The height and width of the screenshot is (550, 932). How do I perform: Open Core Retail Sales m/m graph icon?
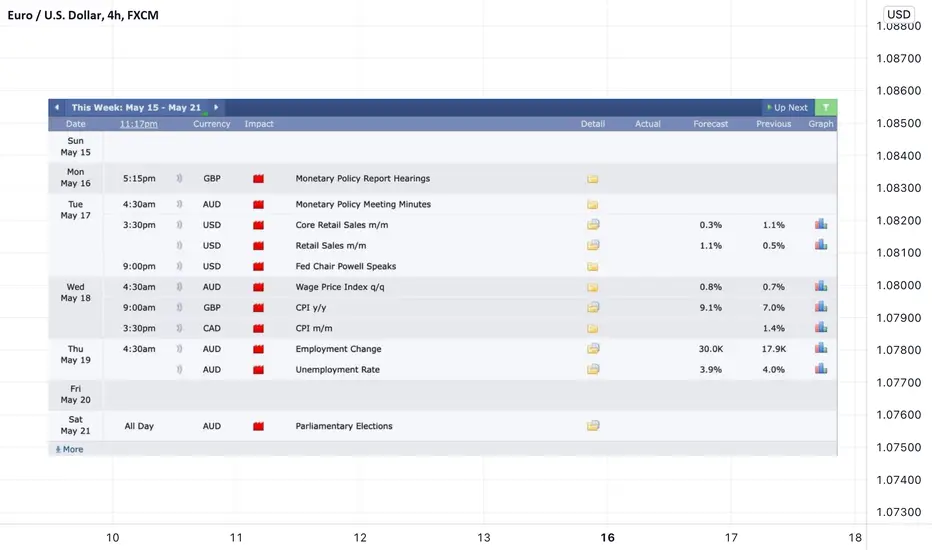(x=821, y=224)
